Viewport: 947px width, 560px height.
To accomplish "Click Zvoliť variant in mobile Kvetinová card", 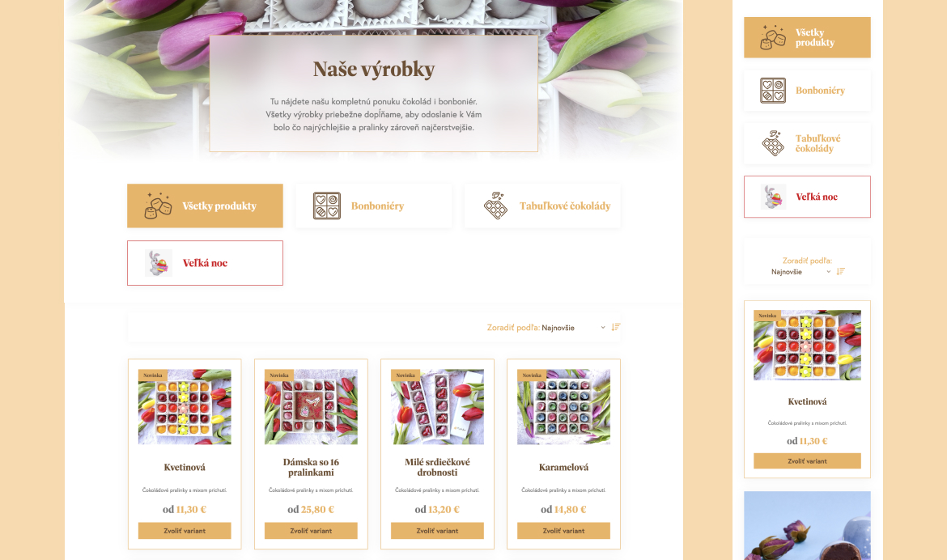I will (807, 461).
